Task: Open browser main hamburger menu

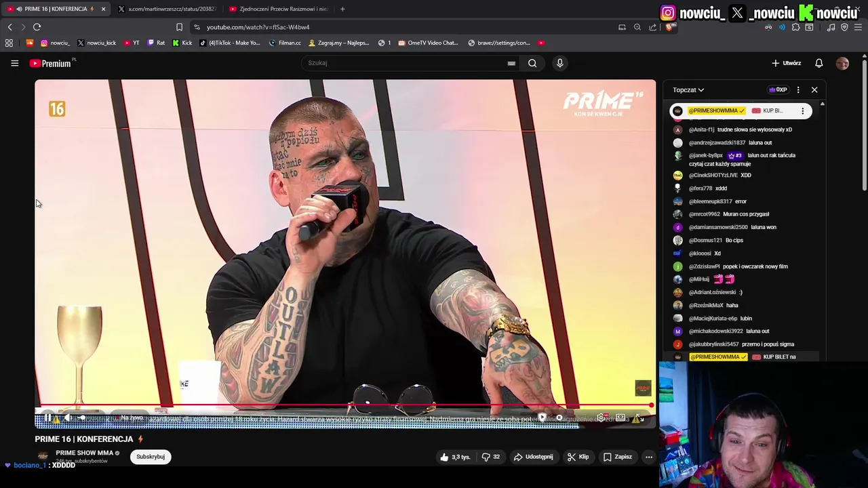Action: tap(859, 27)
